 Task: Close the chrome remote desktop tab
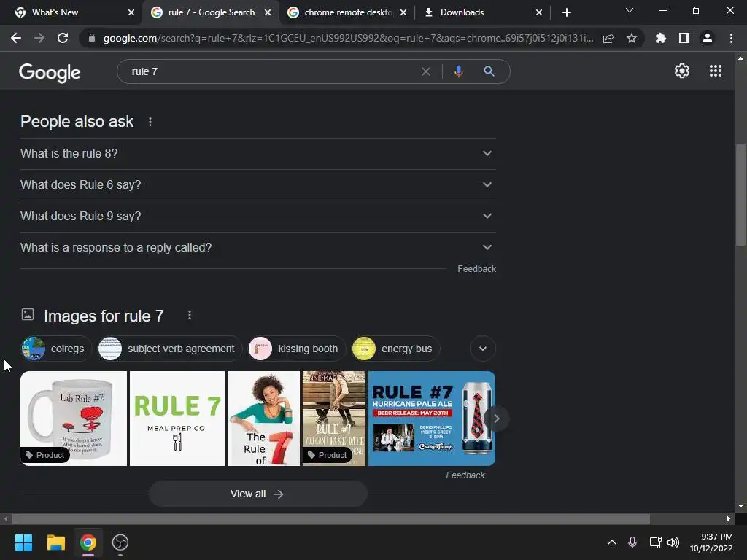[403, 12]
